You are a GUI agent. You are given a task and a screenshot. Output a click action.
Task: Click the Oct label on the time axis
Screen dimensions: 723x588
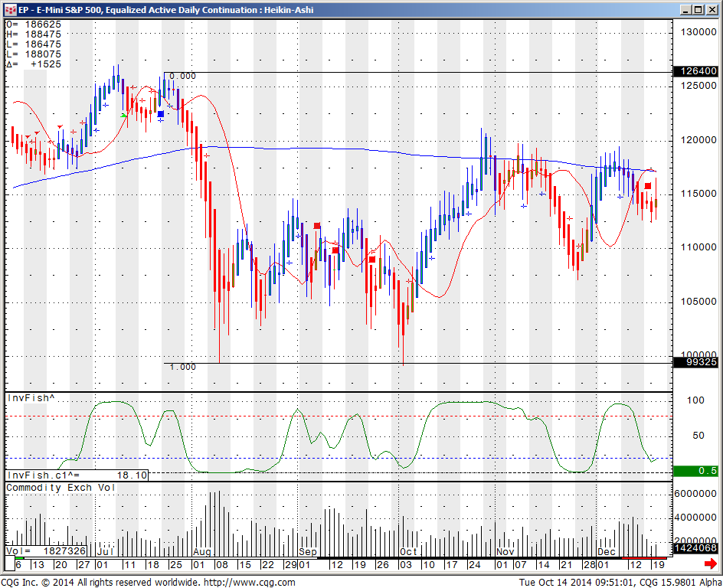(x=409, y=551)
